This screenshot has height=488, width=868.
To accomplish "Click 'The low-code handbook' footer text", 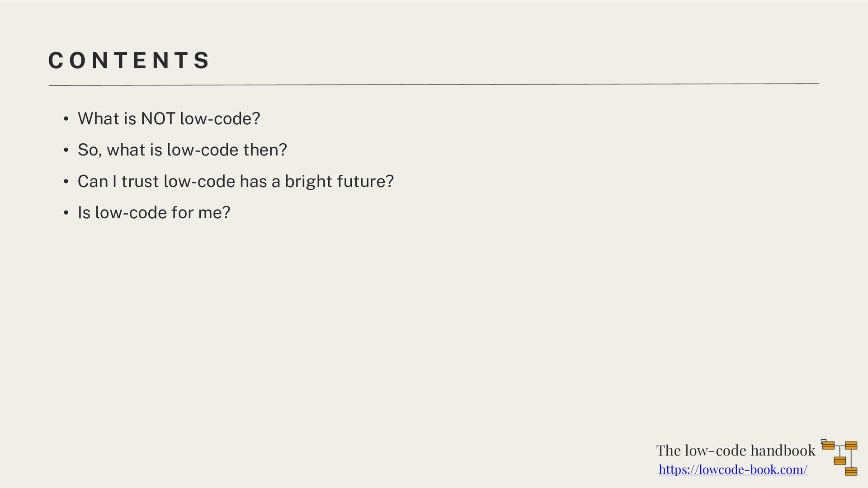I will 736,450.
